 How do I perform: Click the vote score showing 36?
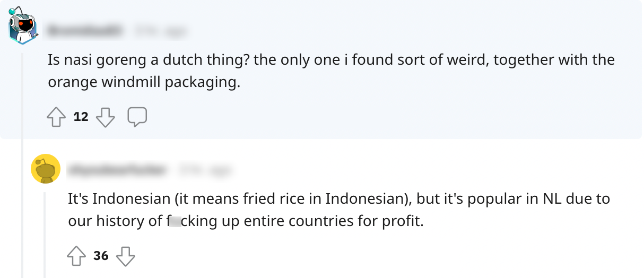tap(101, 257)
